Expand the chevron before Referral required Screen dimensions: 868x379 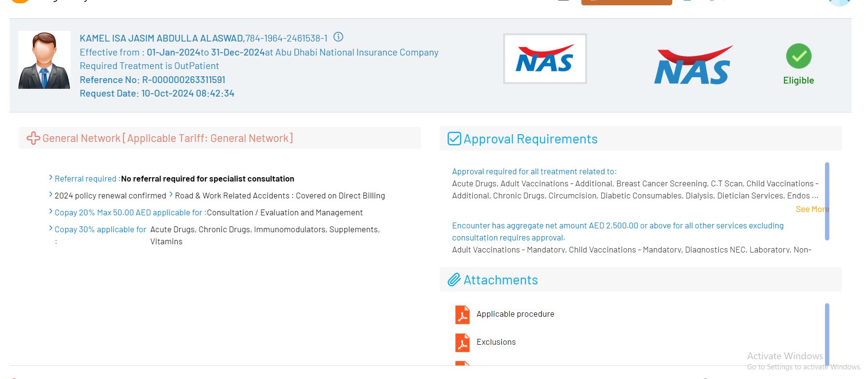pyautogui.click(x=51, y=178)
